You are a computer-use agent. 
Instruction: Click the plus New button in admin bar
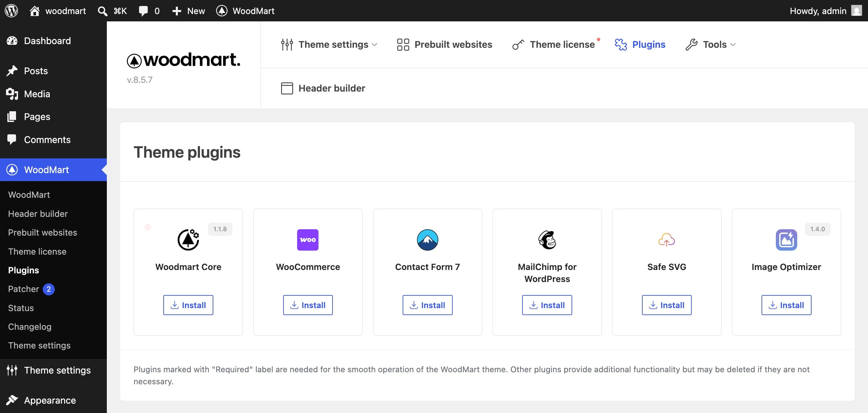(188, 11)
